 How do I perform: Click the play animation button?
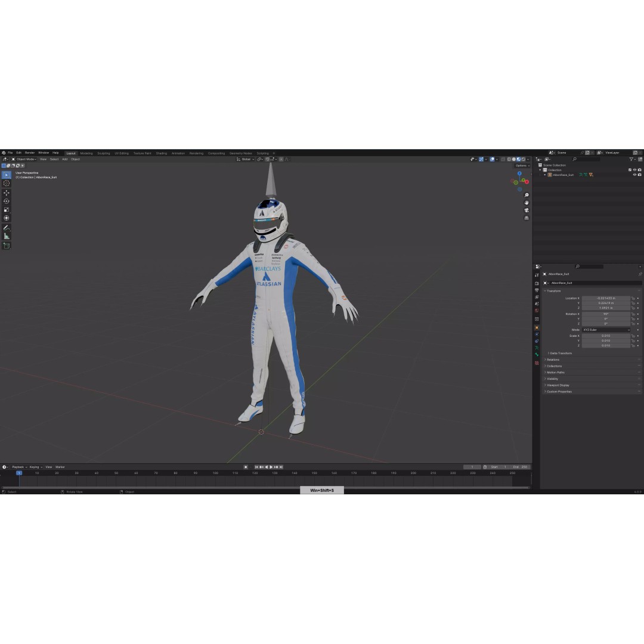(271, 467)
